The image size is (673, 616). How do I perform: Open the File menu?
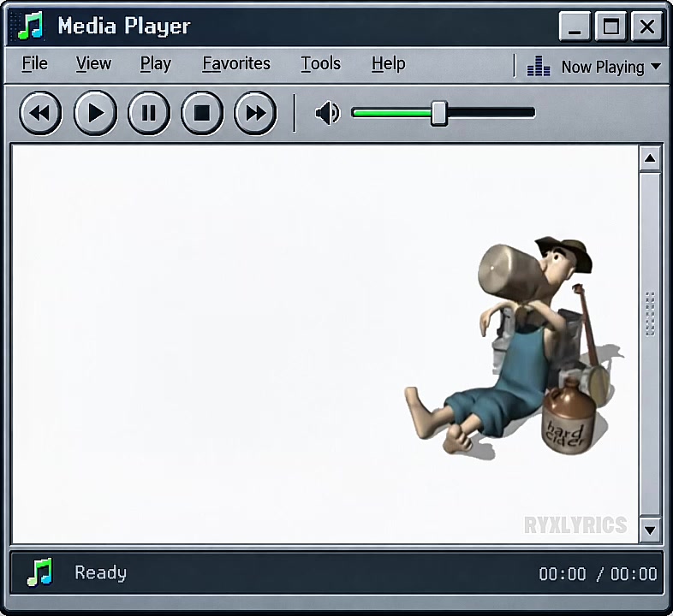(x=34, y=64)
